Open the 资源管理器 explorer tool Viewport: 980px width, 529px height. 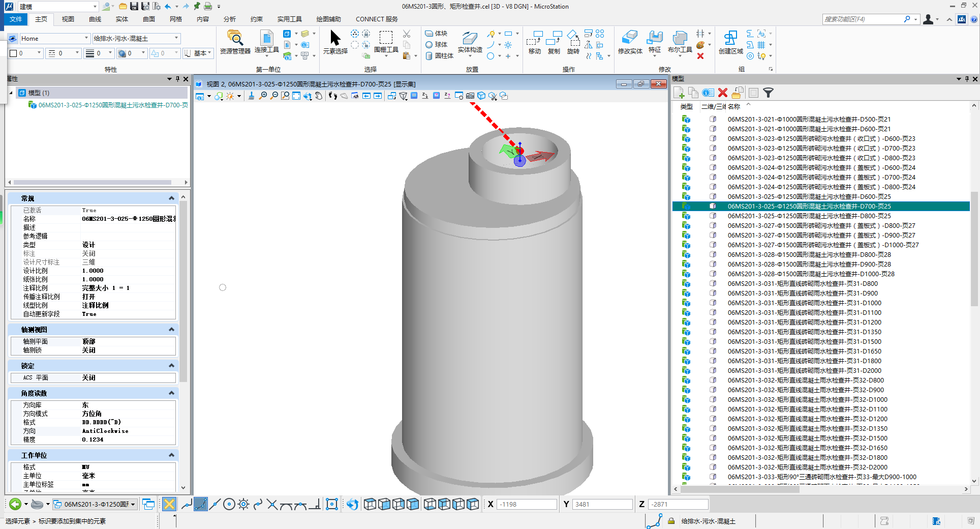pyautogui.click(x=235, y=42)
